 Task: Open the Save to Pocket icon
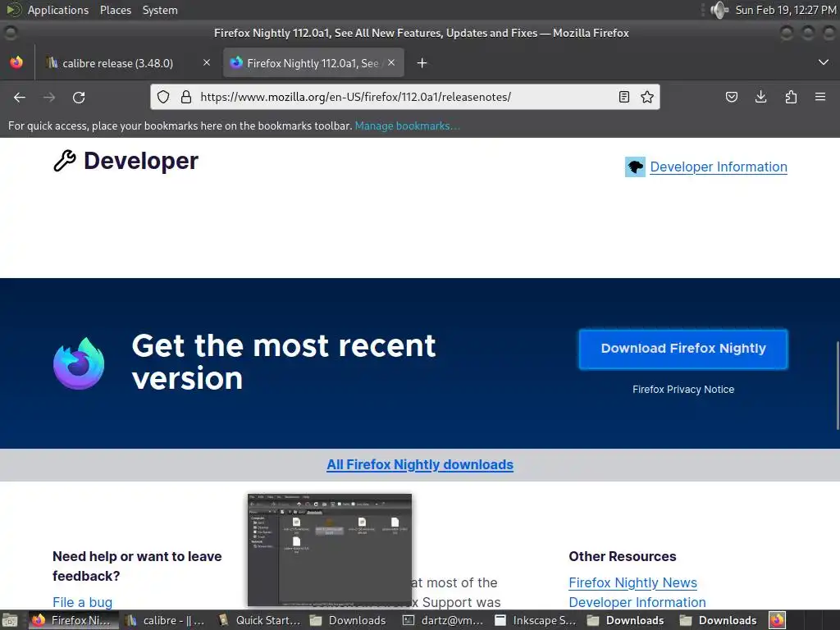731,97
